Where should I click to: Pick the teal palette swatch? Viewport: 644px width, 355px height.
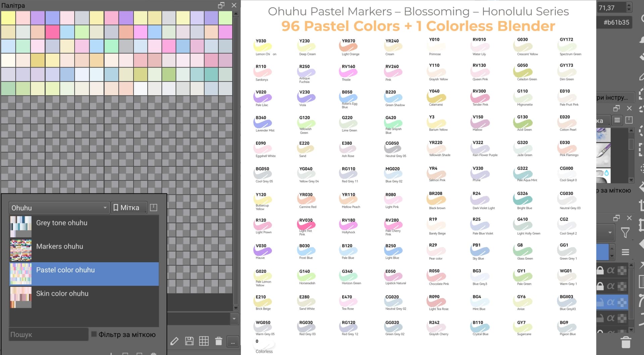tap(211, 74)
